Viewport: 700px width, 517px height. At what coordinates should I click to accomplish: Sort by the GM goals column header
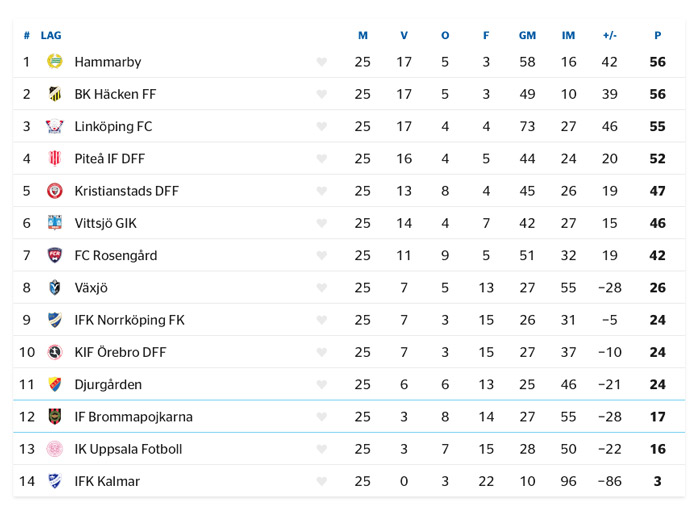[527, 35]
